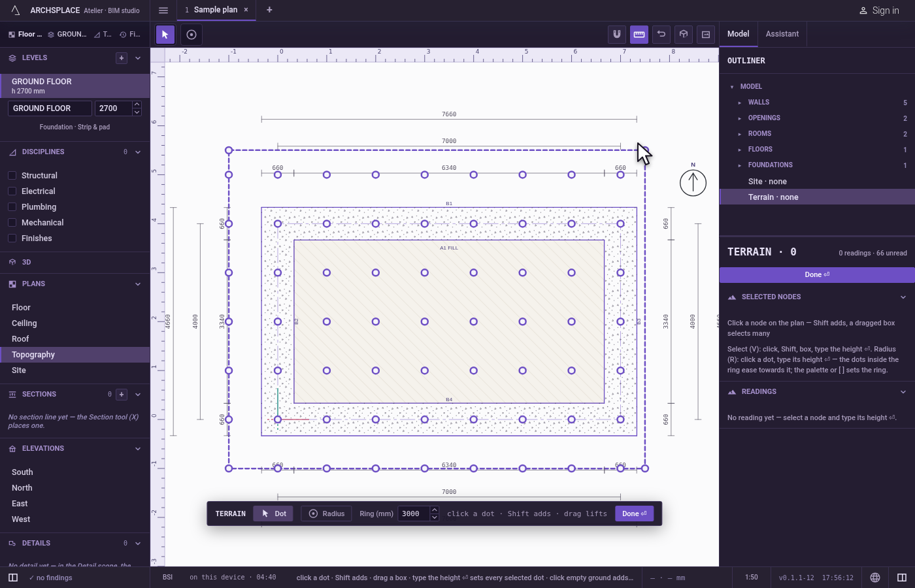Toggle right panel icon in status bar
The image size is (915, 588).
pos(902,578)
